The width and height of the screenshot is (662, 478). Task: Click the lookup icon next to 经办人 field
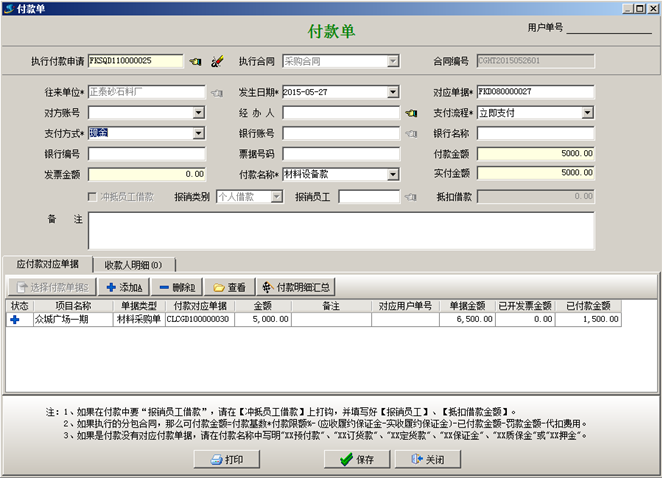click(x=410, y=113)
